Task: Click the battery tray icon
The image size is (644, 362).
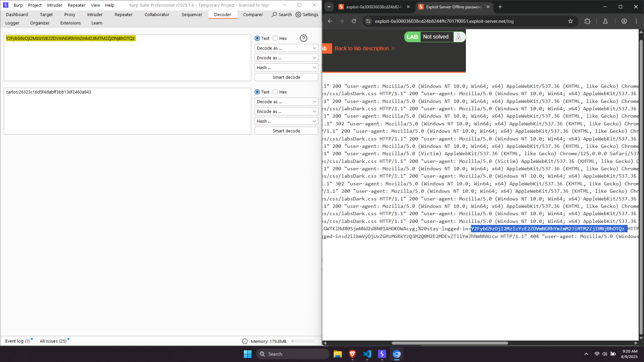Action: (613, 354)
